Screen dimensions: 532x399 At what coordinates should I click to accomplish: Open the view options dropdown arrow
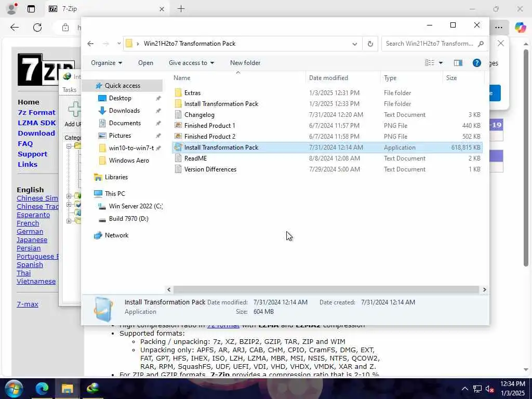(441, 63)
